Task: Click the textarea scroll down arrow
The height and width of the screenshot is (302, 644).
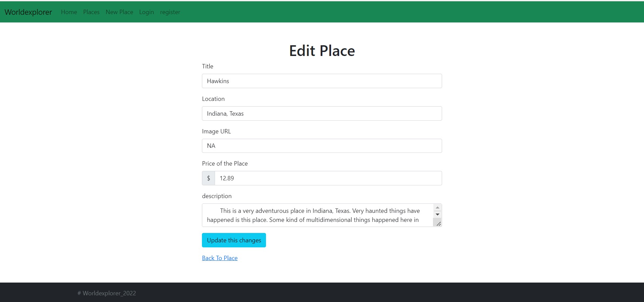Action: pyautogui.click(x=437, y=215)
